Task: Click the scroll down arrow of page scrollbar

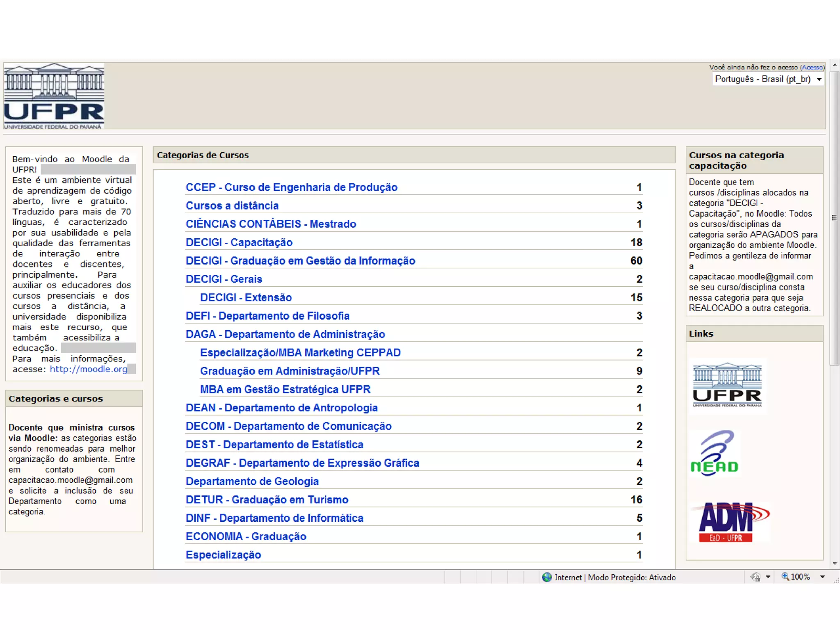Action: [835, 564]
